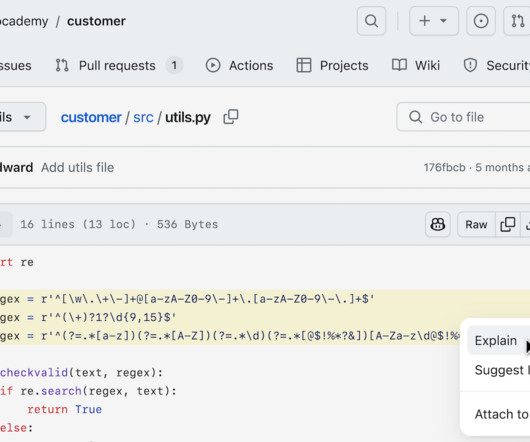
Task: Open the Add utils file commit message
Action: pos(77,168)
